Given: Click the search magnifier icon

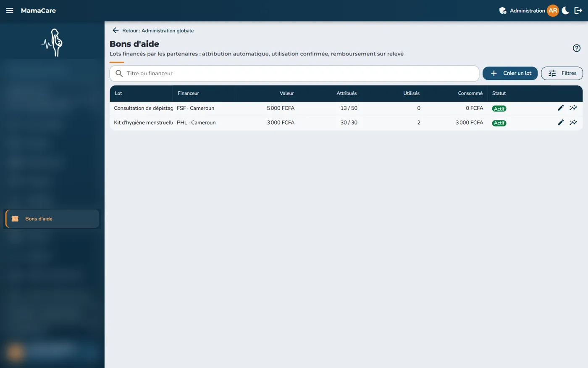Looking at the screenshot, I should coord(119,73).
